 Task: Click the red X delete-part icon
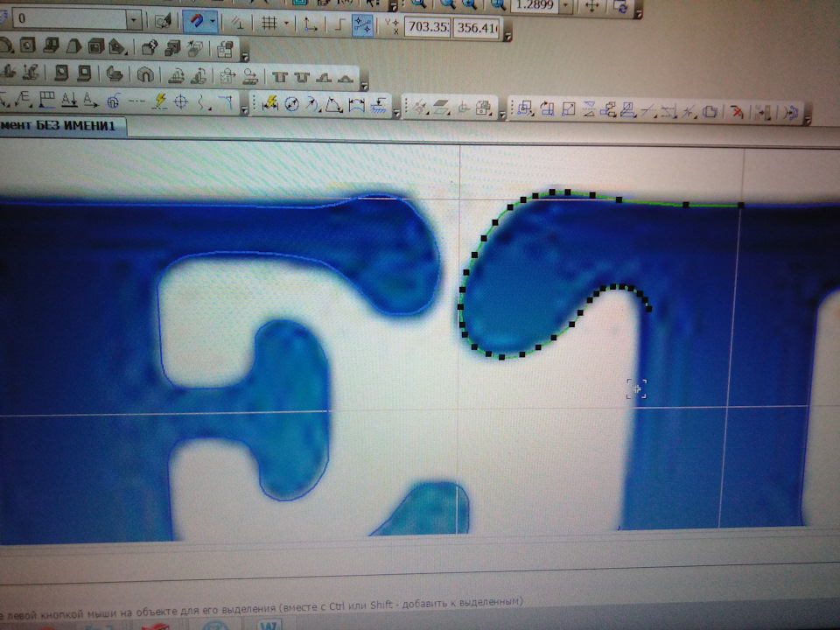[738, 113]
